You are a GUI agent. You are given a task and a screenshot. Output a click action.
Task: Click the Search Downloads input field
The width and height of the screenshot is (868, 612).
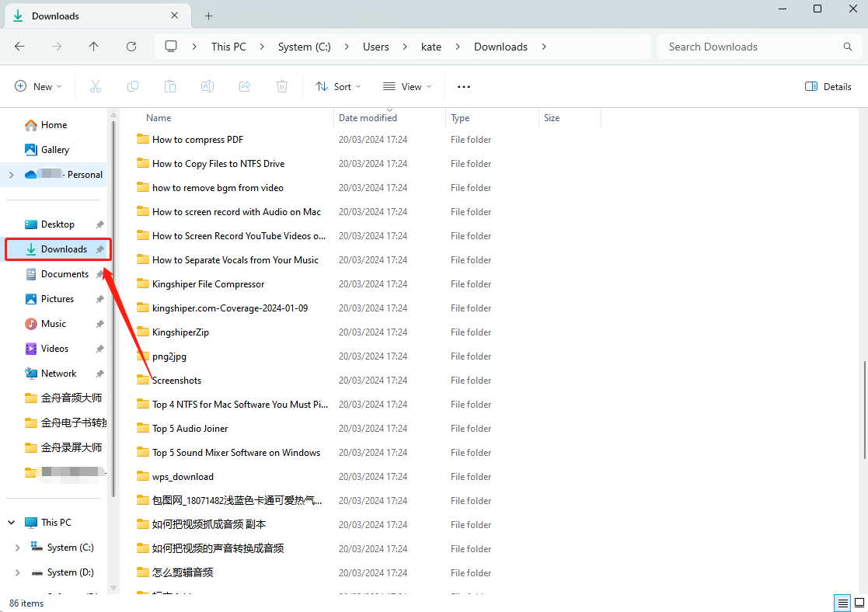[750, 47]
